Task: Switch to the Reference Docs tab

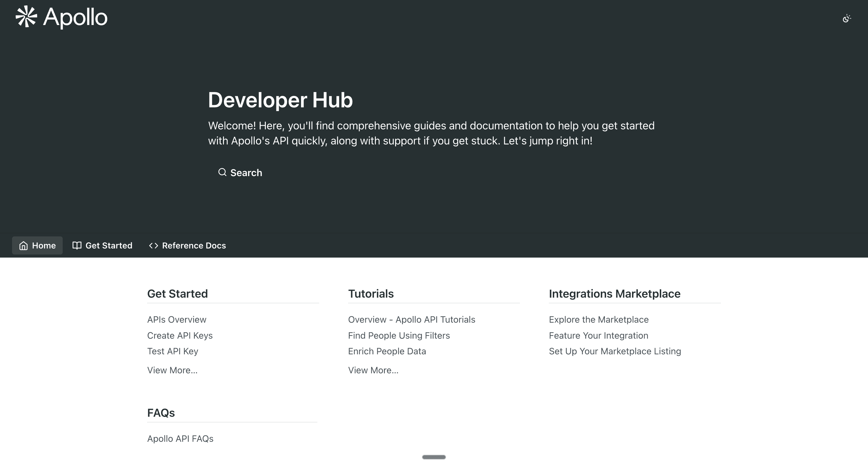Action: 193,246
